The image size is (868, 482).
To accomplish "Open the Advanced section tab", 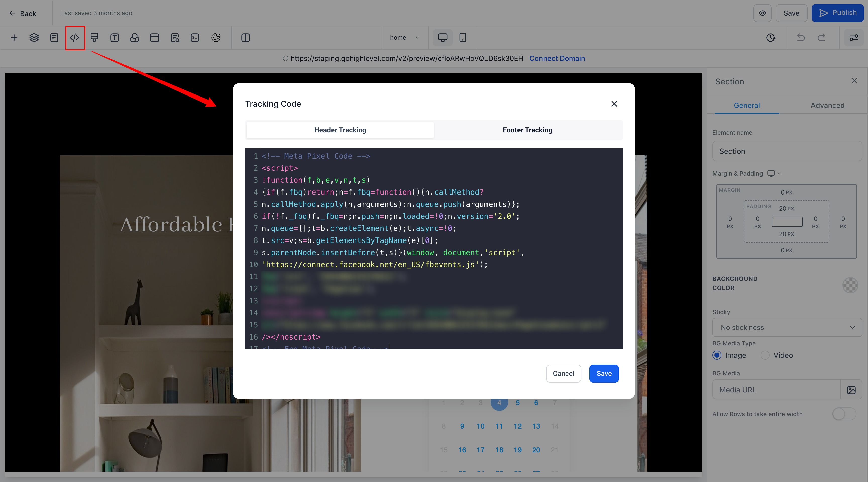I will pyautogui.click(x=827, y=105).
